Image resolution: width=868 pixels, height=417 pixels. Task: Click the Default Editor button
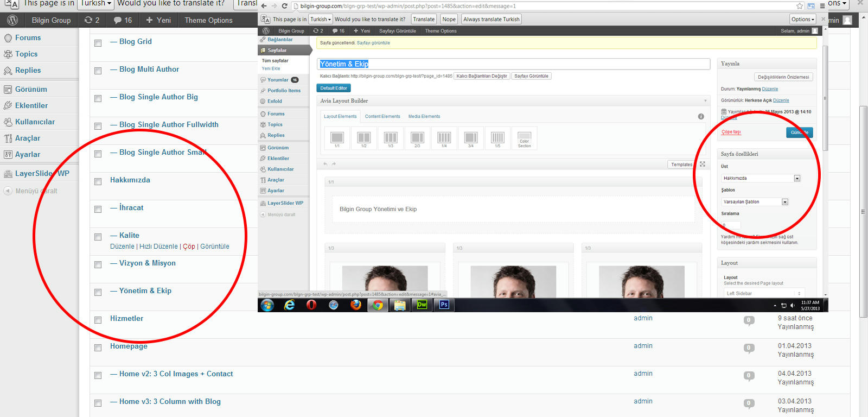coord(334,88)
